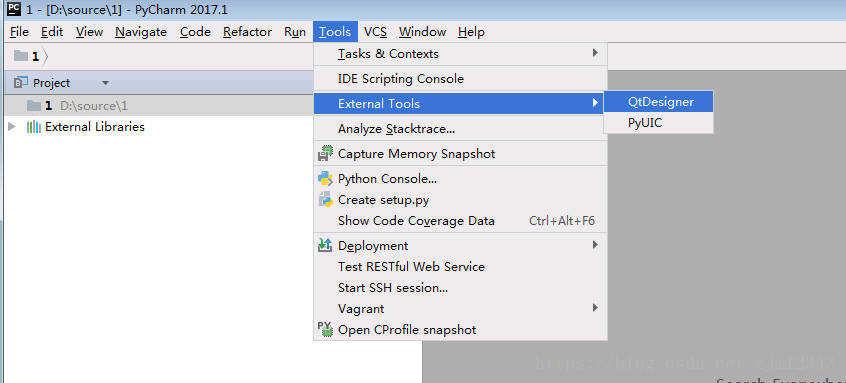Click the External Libraries bars icon
Image resolution: width=846 pixels, height=383 pixels.
pos(34,127)
